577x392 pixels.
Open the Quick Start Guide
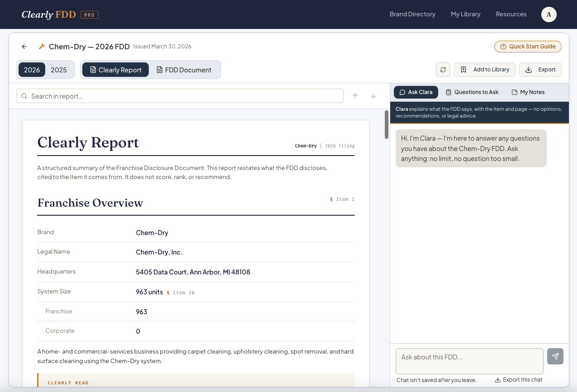point(528,47)
